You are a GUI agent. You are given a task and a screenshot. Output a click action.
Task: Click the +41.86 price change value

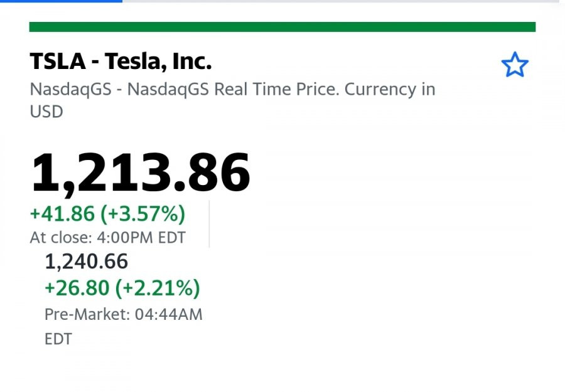62,213
